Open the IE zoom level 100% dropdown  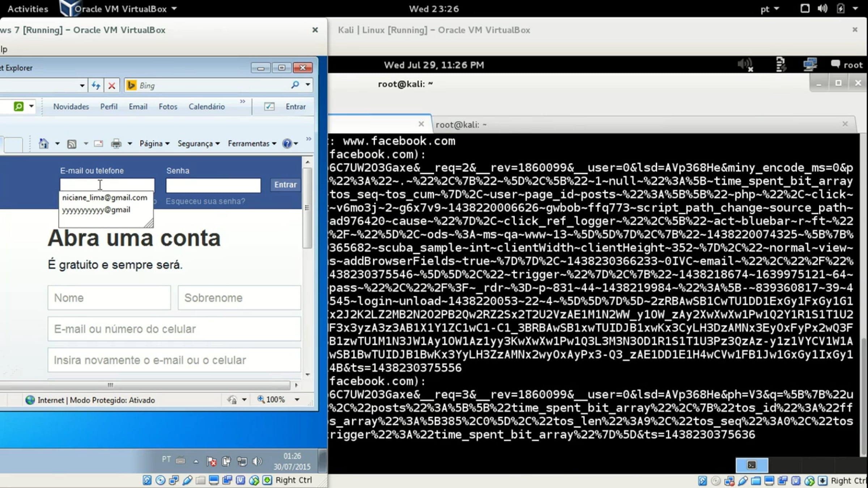coord(297,400)
